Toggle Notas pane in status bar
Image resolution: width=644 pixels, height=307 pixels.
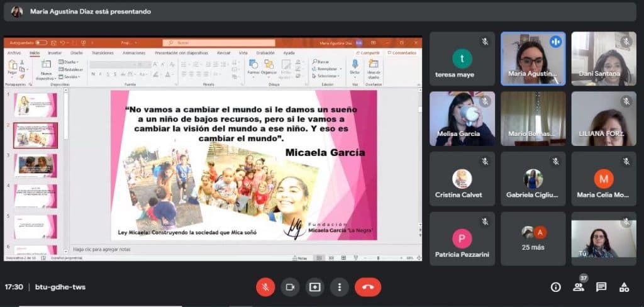click(300, 258)
